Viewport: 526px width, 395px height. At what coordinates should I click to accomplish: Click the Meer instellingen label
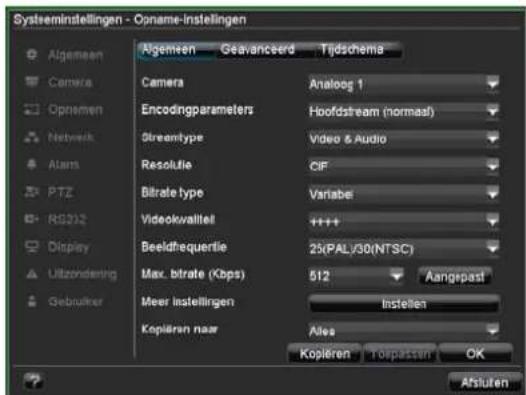point(188,302)
